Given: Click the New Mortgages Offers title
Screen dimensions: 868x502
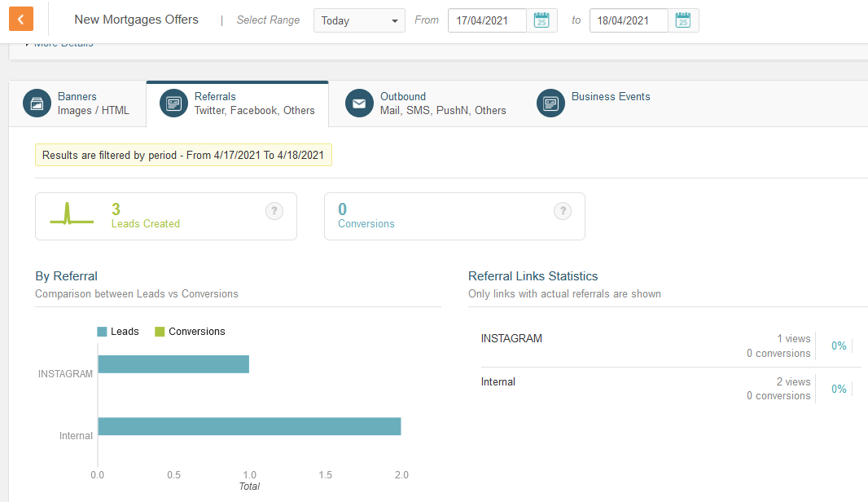Looking at the screenshot, I should (136, 20).
